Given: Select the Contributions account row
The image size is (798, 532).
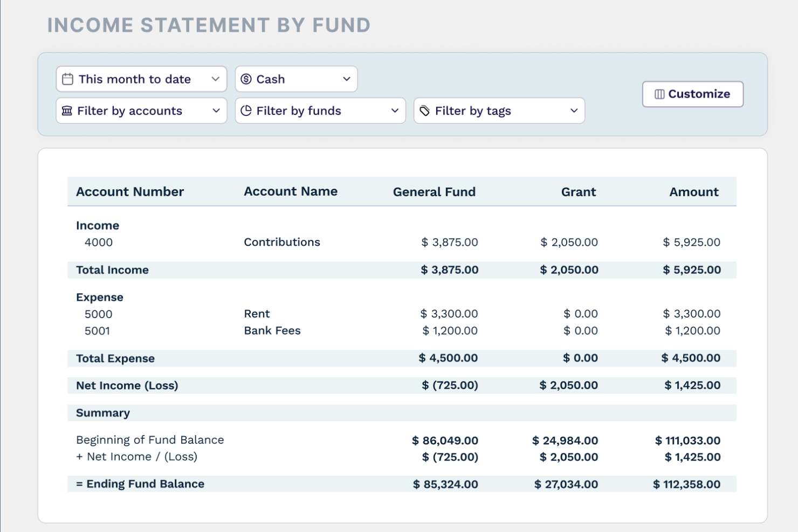Looking at the screenshot, I should point(281,242).
